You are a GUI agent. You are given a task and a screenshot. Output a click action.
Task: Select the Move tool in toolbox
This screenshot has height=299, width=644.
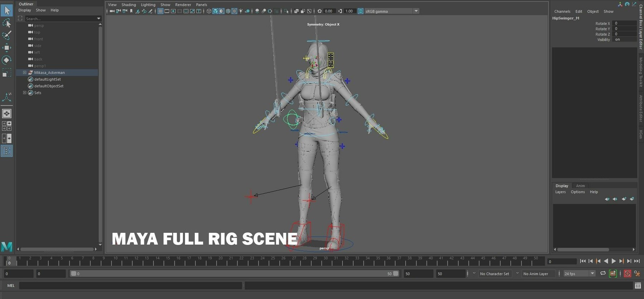pos(6,48)
